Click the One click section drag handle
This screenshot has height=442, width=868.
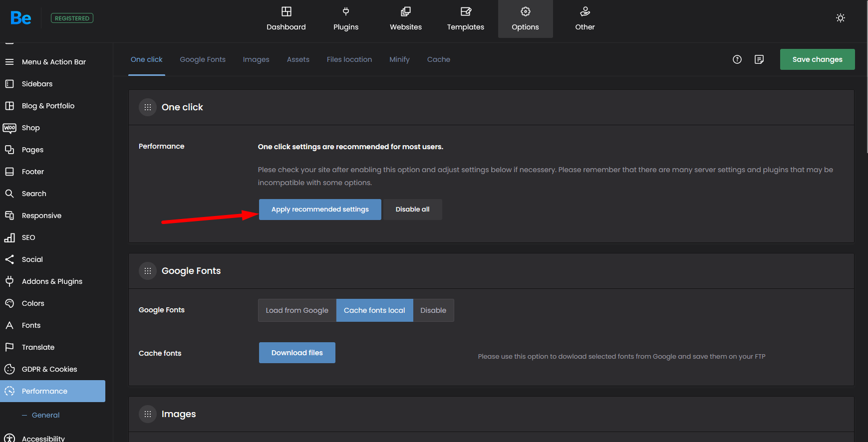click(148, 107)
